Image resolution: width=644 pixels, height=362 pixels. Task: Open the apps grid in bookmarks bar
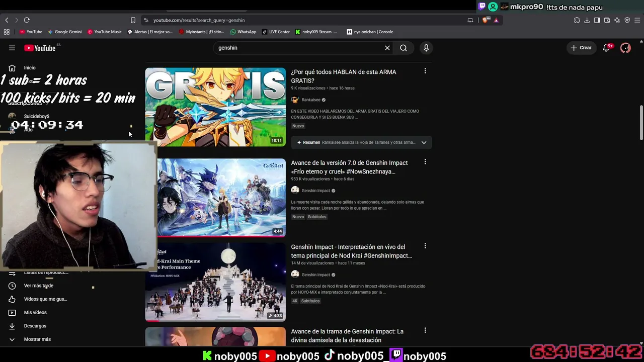pos(7,32)
